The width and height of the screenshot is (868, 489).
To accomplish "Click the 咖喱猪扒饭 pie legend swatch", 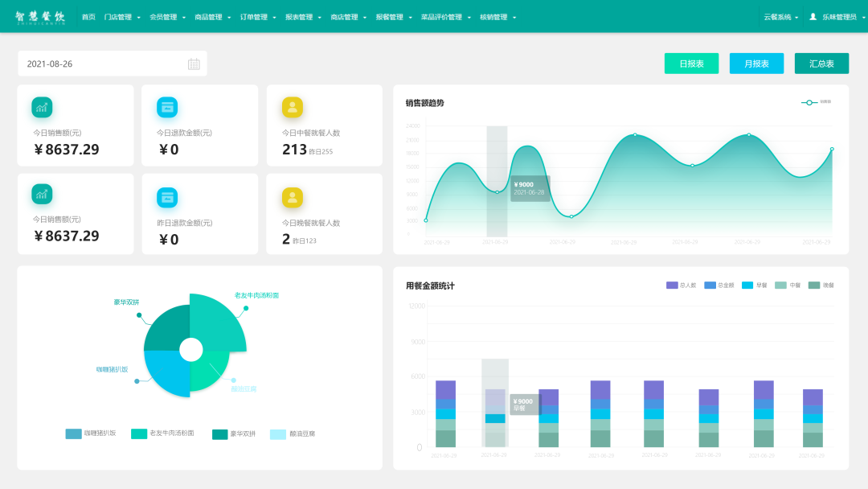I will (x=74, y=434).
